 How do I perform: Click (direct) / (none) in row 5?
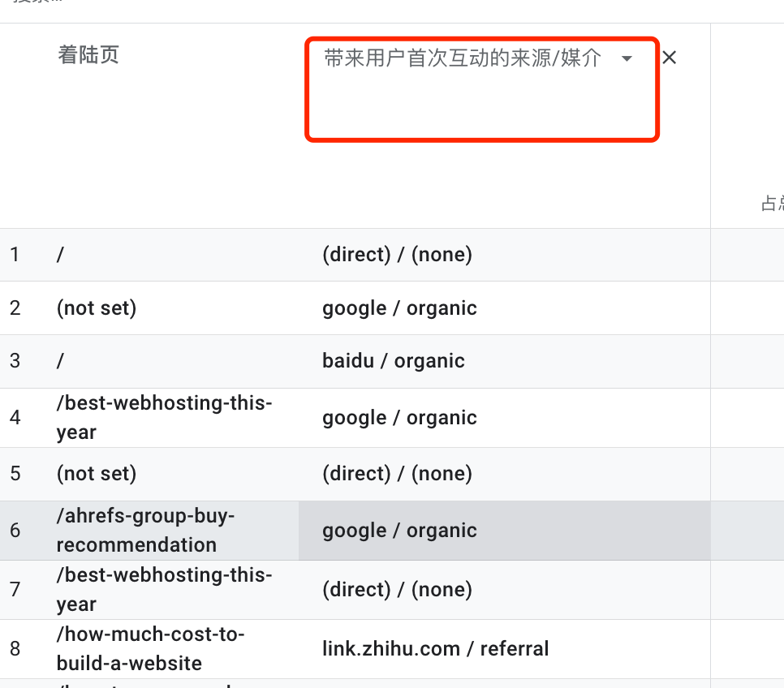pyautogui.click(x=397, y=474)
